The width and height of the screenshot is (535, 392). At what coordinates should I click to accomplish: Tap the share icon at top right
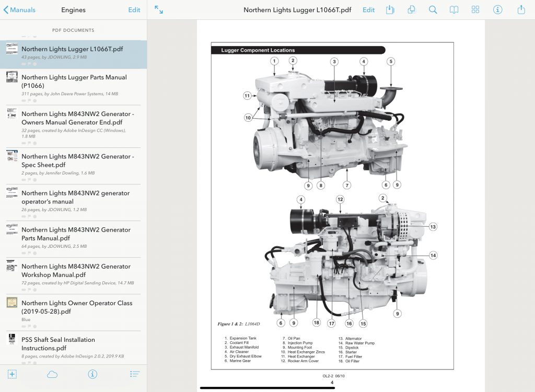pyautogui.click(x=521, y=10)
